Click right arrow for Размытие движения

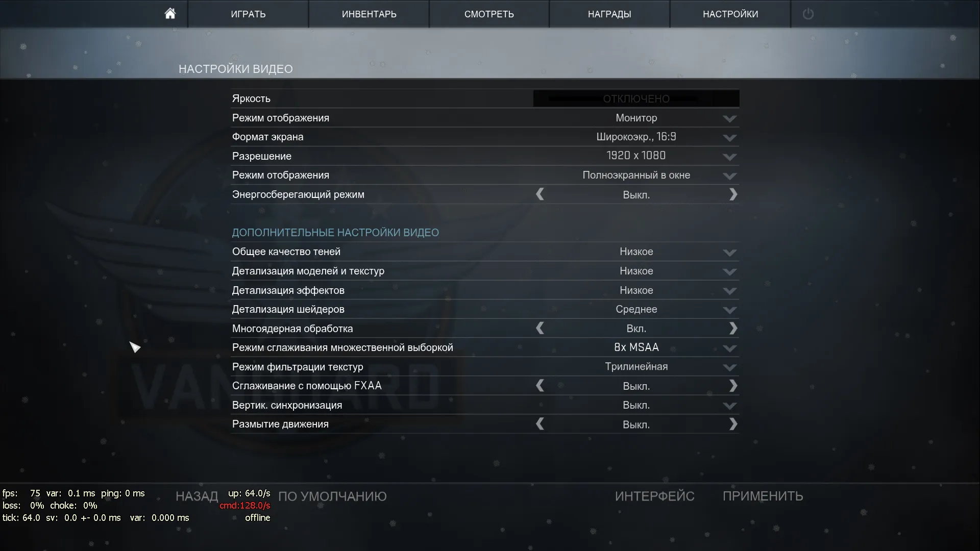click(733, 424)
